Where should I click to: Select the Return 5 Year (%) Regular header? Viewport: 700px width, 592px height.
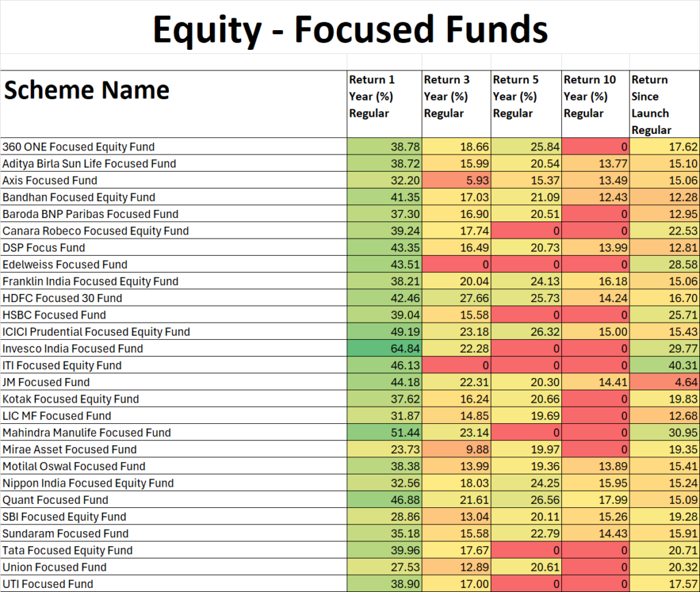[x=526, y=104]
